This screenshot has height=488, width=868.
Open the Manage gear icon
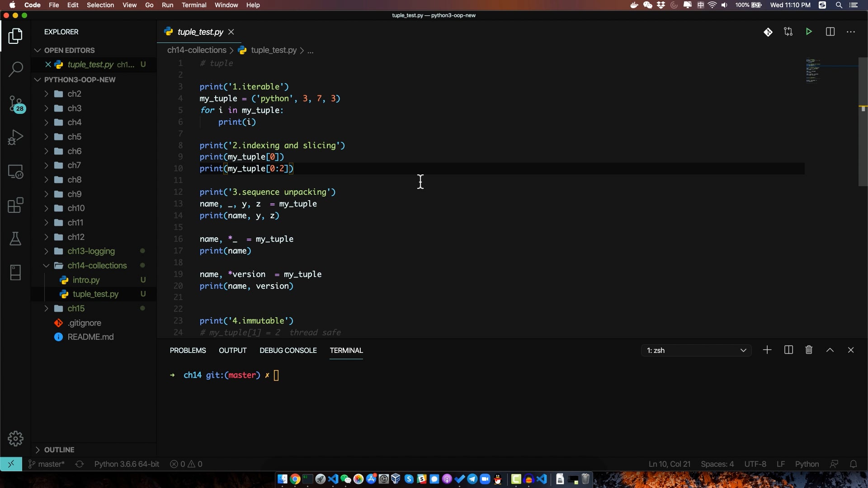pos(15,438)
